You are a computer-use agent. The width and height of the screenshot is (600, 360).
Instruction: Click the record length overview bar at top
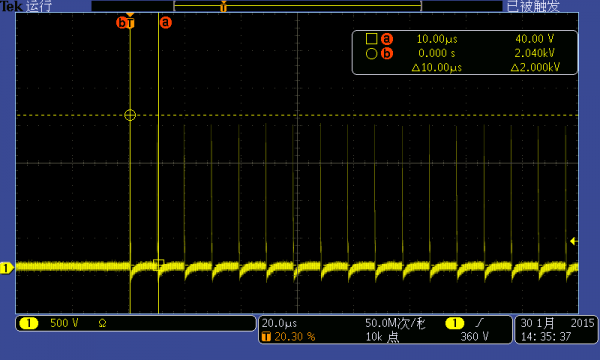point(297,6)
